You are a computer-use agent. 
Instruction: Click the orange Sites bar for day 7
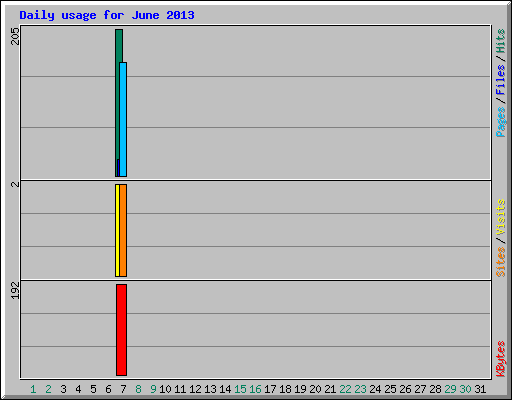[123, 230]
